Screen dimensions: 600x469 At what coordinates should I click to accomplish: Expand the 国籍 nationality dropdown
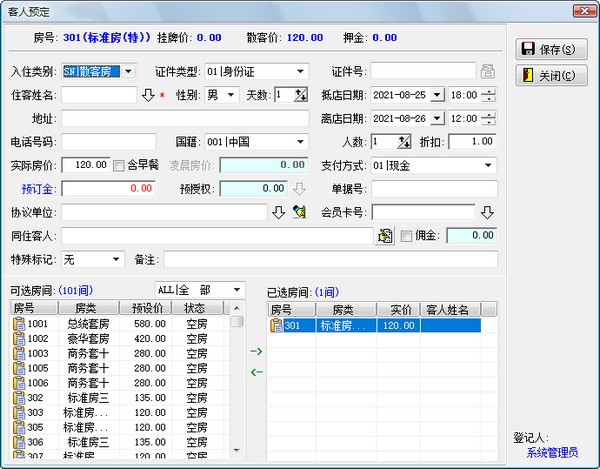(x=300, y=142)
